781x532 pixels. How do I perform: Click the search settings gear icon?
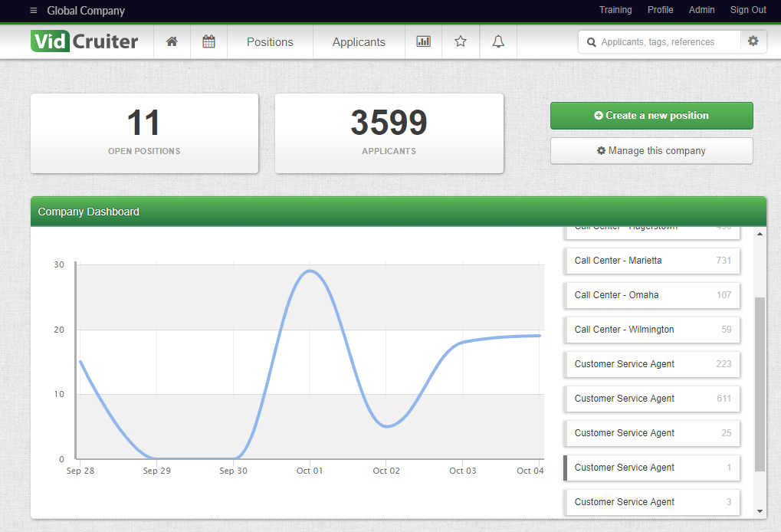point(753,41)
